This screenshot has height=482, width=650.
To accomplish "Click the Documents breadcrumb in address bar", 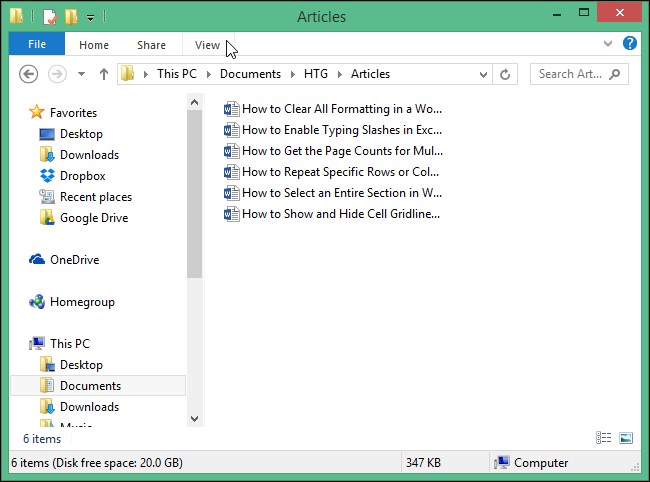I will pyautogui.click(x=250, y=74).
